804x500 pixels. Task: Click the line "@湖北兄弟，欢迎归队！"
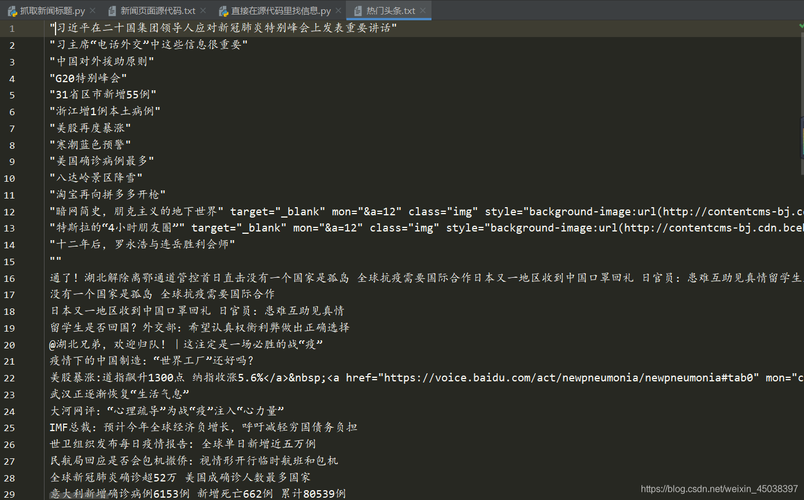pos(186,344)
